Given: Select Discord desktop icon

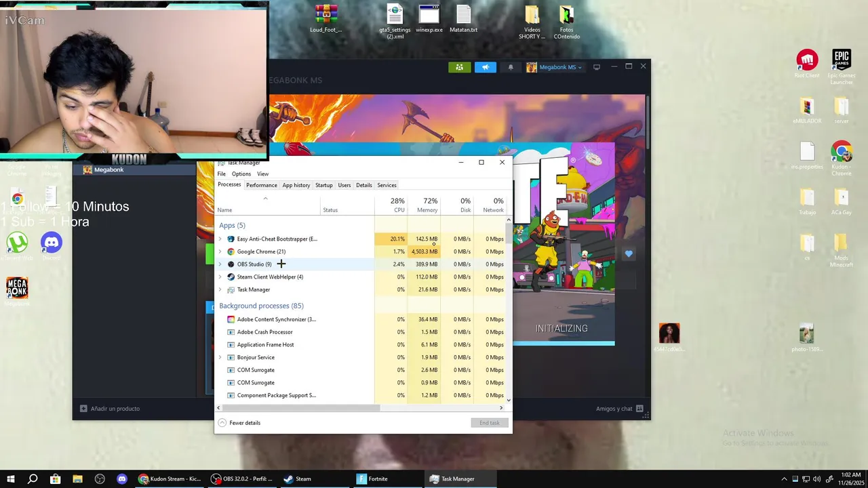Looking at the screenshot, I should point(52,245).
